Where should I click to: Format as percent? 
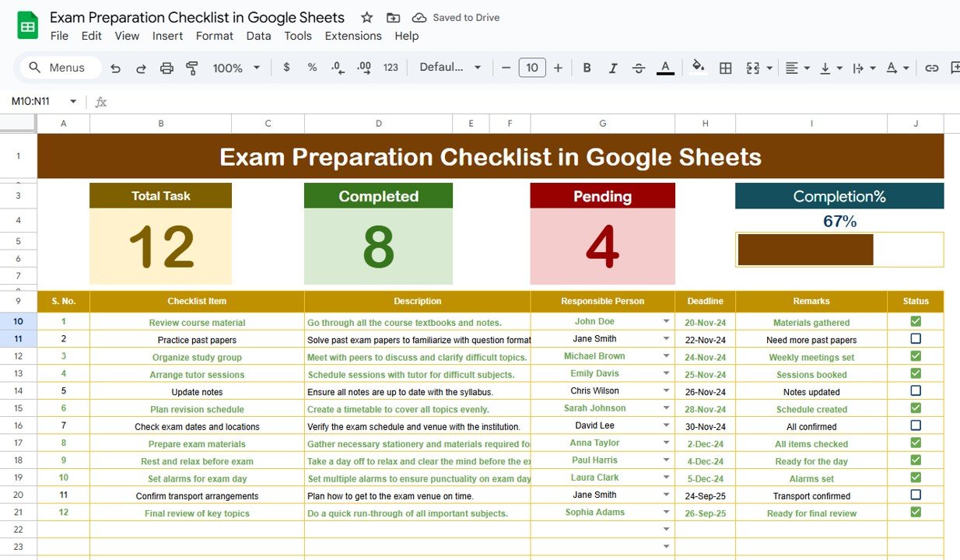[312, 68]
